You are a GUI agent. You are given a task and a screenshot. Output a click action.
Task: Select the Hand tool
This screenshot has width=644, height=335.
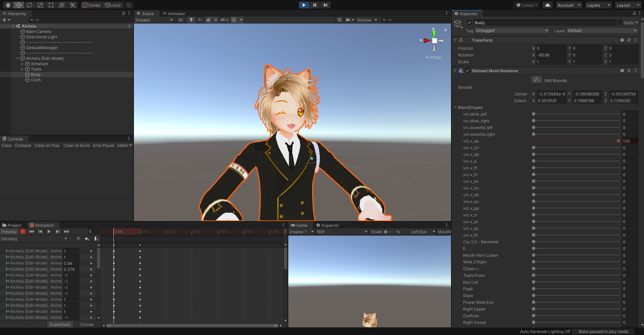8,5
